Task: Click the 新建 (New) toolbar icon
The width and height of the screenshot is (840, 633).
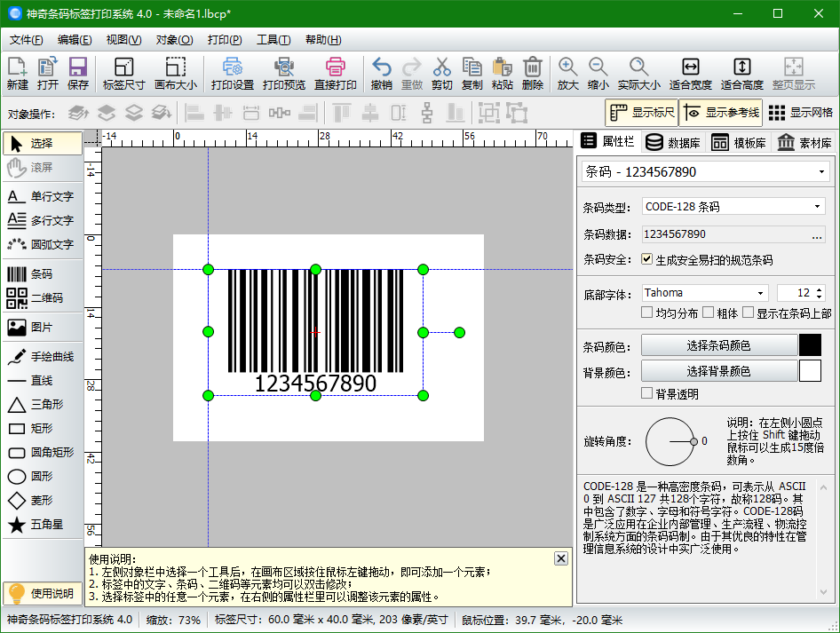Action: tap(17, 74)
